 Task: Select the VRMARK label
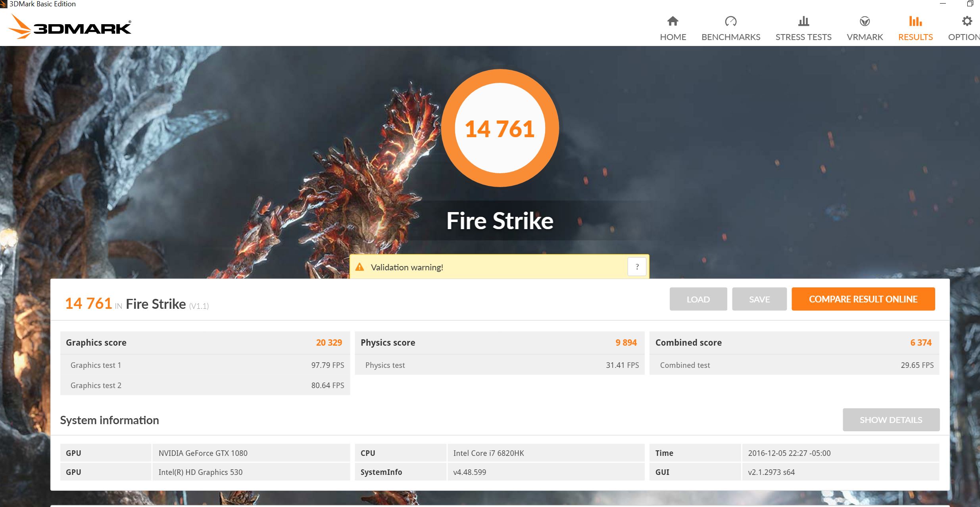click(x=865, y=37)
